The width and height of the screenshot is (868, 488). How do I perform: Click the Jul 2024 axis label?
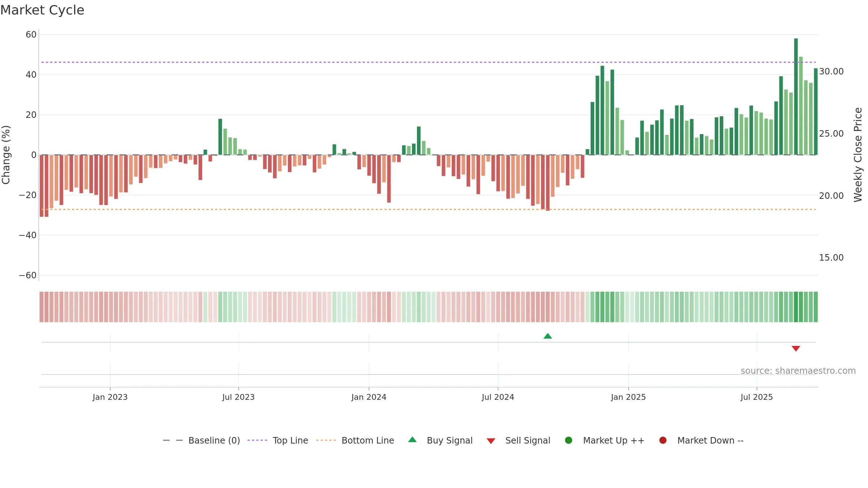(x=498, y=397)
